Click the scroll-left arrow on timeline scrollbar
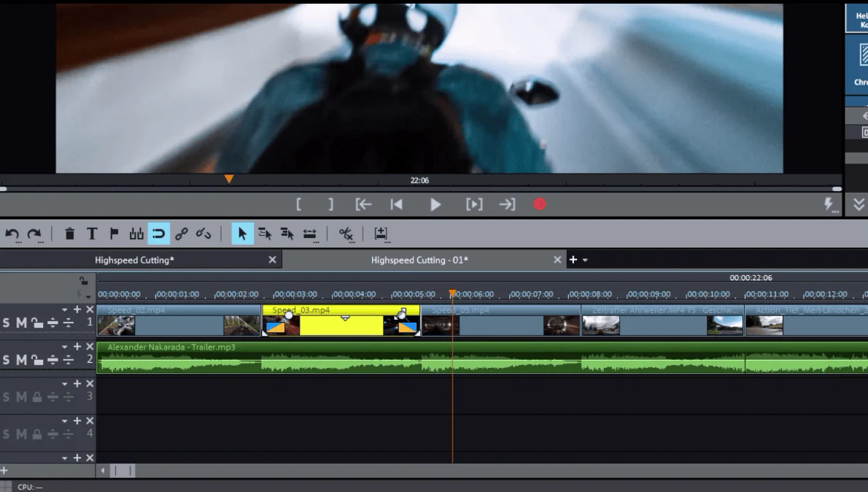868x492 pixels. tap(102, 471)
